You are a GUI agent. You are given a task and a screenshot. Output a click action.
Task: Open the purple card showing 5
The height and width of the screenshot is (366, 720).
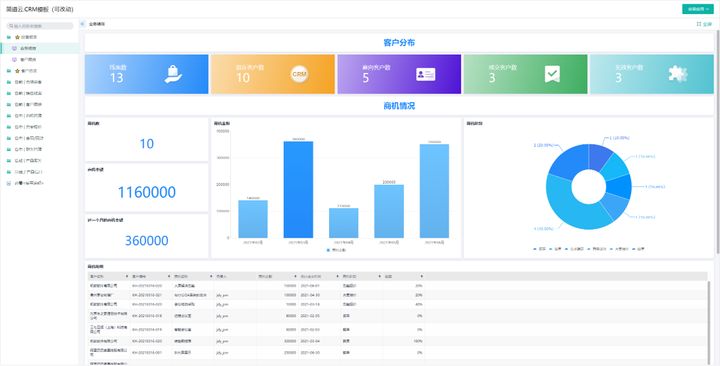click(399, 74)
